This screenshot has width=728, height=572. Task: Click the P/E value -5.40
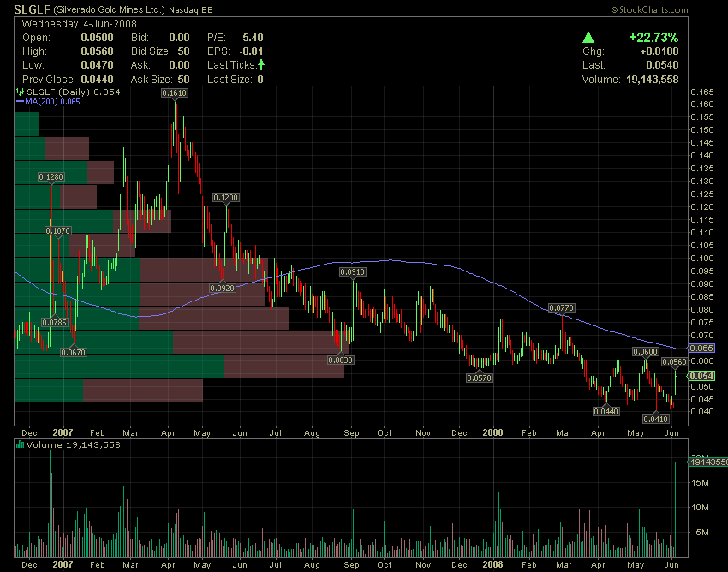pos(251,38)
